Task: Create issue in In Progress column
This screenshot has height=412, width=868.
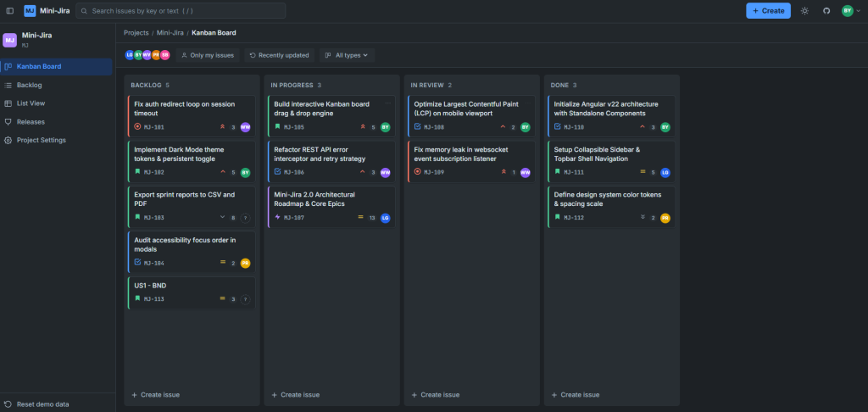Action: tap(296, 395)
